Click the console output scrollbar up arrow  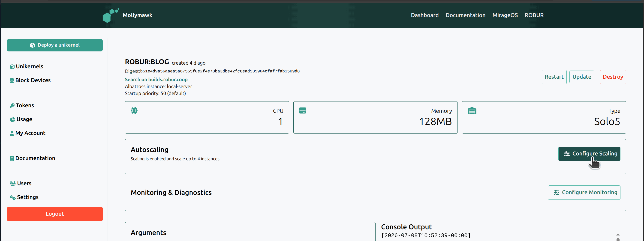(x=618, y=235)
